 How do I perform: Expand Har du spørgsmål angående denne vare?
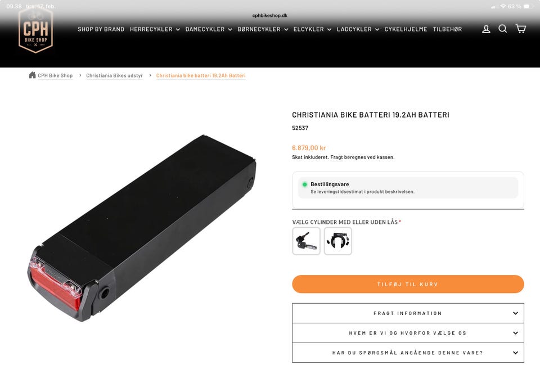[408, 353]
